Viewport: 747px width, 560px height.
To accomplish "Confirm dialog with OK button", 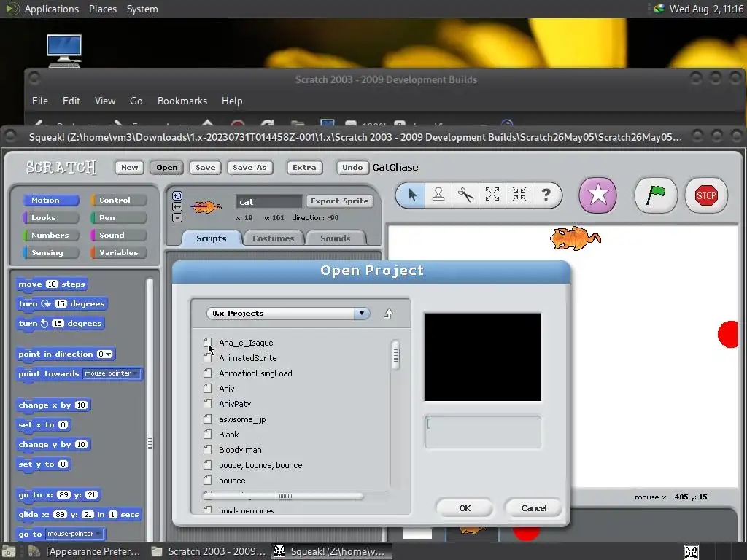I will coord(465,508).
